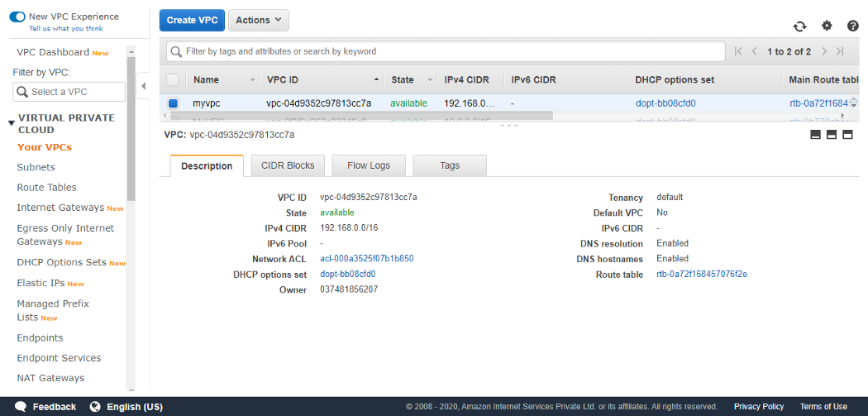Open the Network ACL acl-000a3525f07b1b850 link
Image resolution: width=868 pixels, height=416 pixels.
(366, 259)
